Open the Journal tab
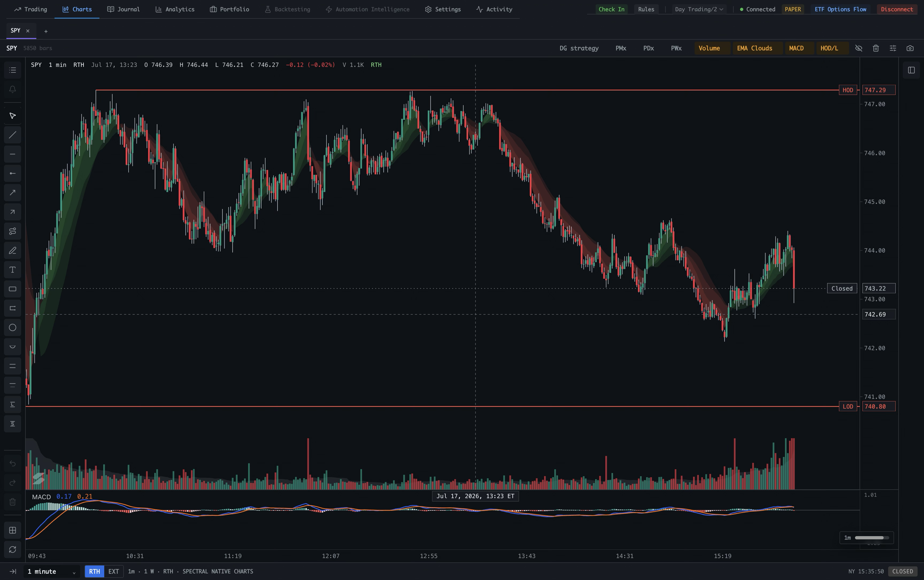Image resolution: width=924 pixels, height=580 pixels. [x=124, y=9]
